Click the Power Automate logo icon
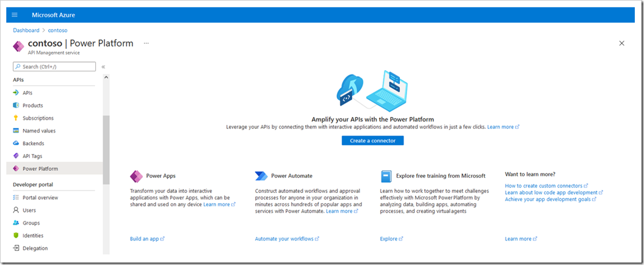This screenshot has height=265, width=644. click(x=261, y=176)
